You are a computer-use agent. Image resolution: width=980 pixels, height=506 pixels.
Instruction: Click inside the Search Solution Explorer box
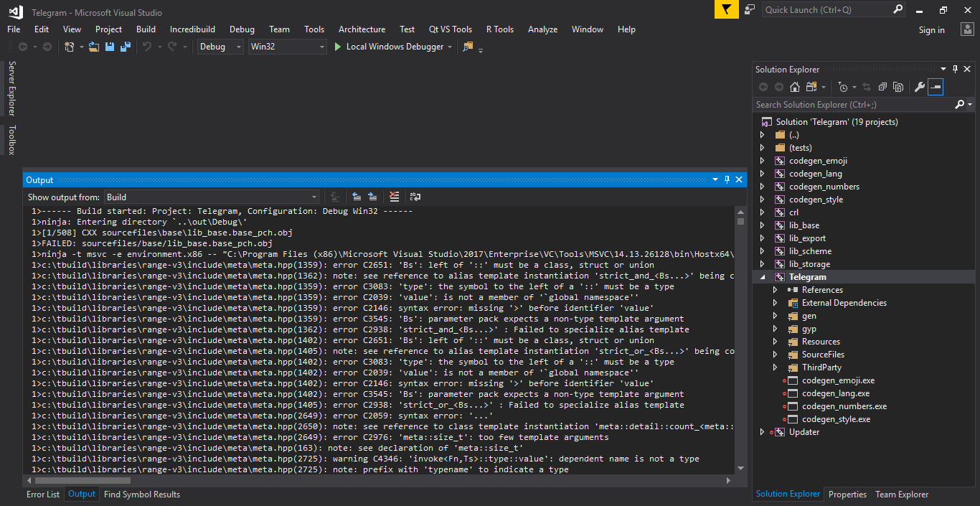[x=847, y=104]
